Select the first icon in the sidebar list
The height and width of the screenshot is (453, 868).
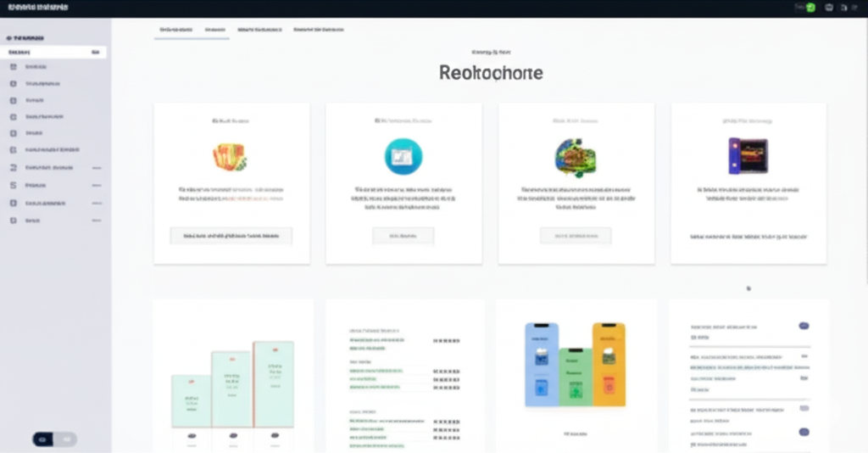[14, 66]
